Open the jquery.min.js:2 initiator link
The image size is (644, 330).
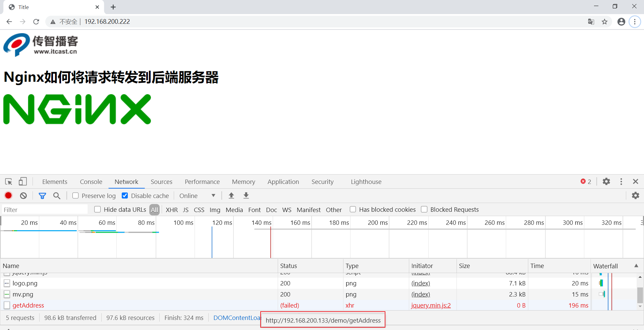pos(431,306)
